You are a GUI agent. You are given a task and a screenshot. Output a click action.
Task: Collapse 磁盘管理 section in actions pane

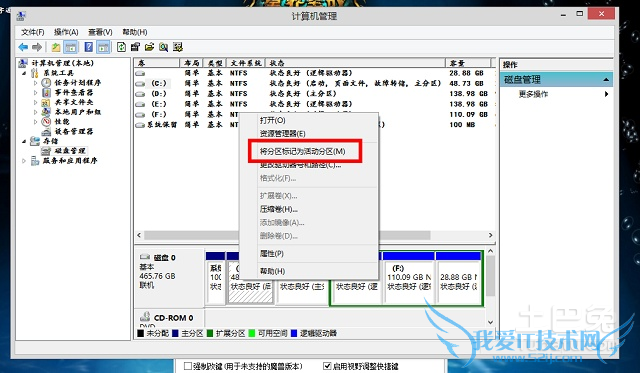(x=606, y=80)
